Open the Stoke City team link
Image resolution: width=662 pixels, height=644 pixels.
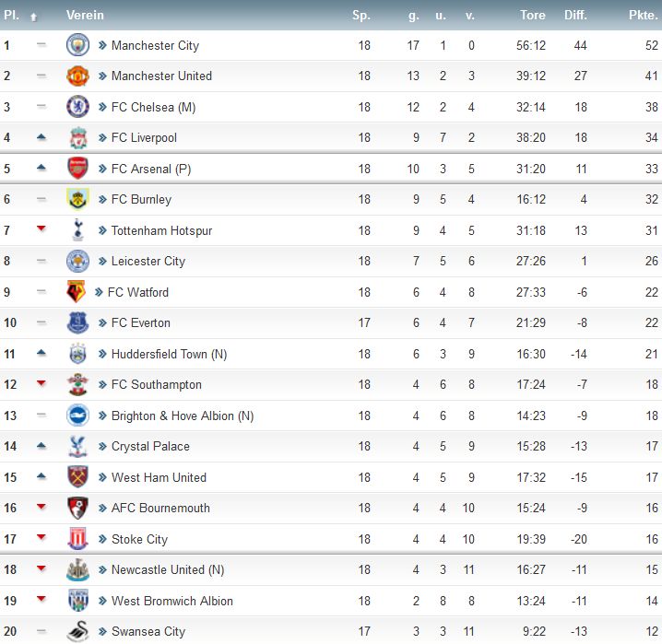[x=139, y=539]
